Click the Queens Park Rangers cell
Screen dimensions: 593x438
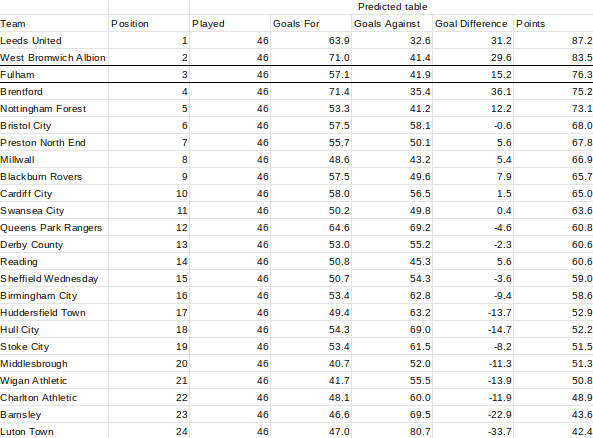click(x=54, y=228)
